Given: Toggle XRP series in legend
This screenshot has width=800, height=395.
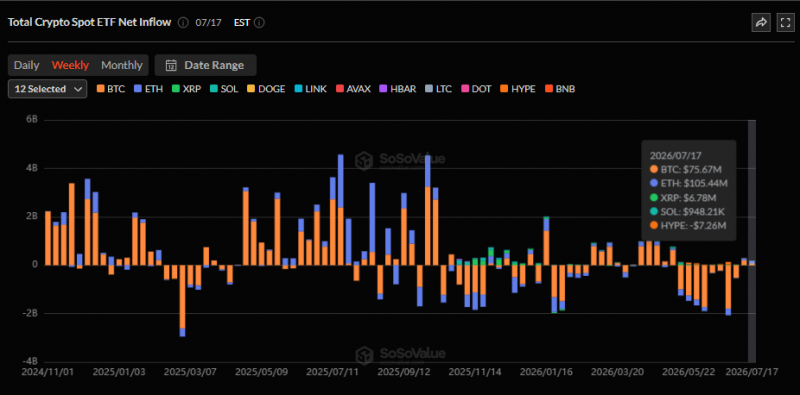Looking at the screenshot, I should click(x=186, y=89).
